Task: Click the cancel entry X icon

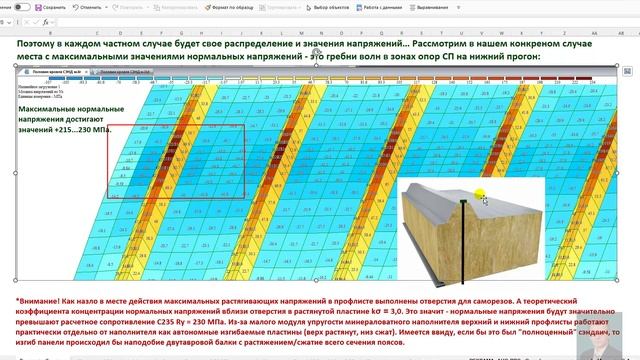Action: point(27,22)
